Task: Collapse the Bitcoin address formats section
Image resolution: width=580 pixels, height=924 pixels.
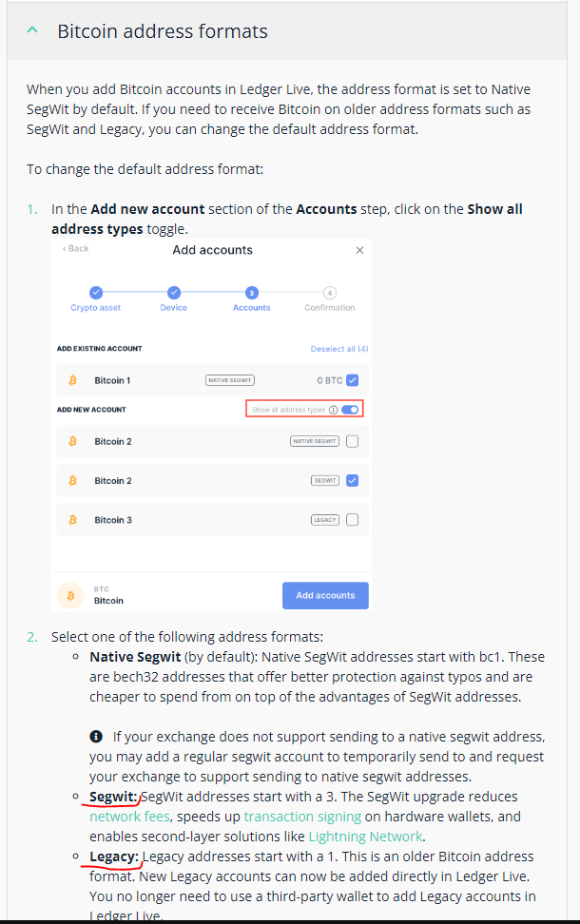Action: click(x=33, y=30)
